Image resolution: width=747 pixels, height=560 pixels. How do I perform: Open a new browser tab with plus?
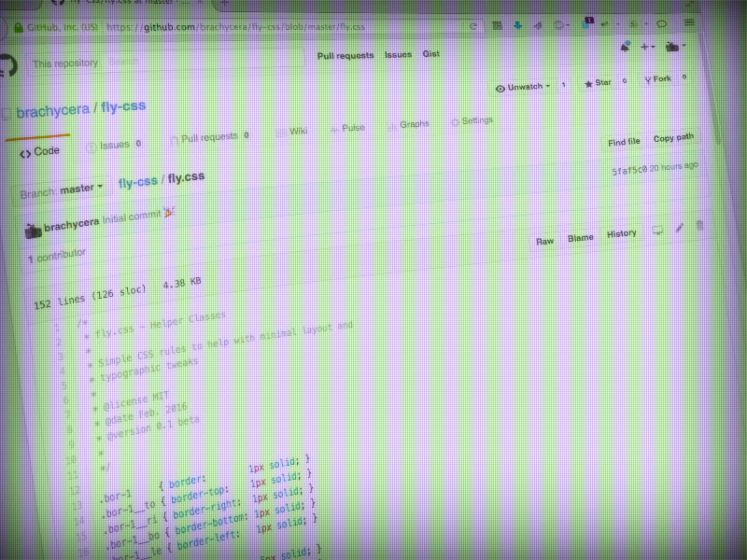225,3
